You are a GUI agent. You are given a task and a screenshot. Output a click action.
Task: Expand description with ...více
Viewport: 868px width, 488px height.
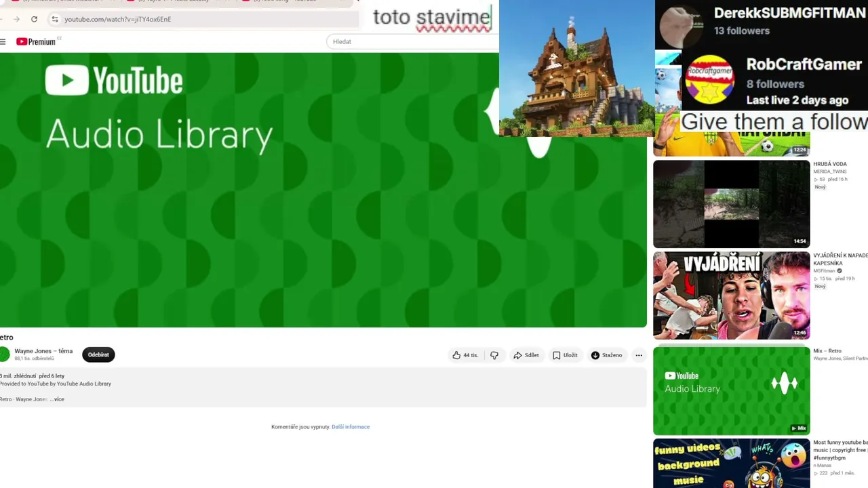coord(57,399)
